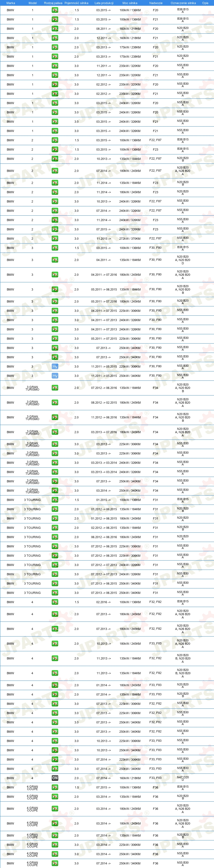Viewport: 214px width, 868px height.
Task: Click petrol icon in 3 Touring 06.2012 row
Action: [x=55, y=537]
